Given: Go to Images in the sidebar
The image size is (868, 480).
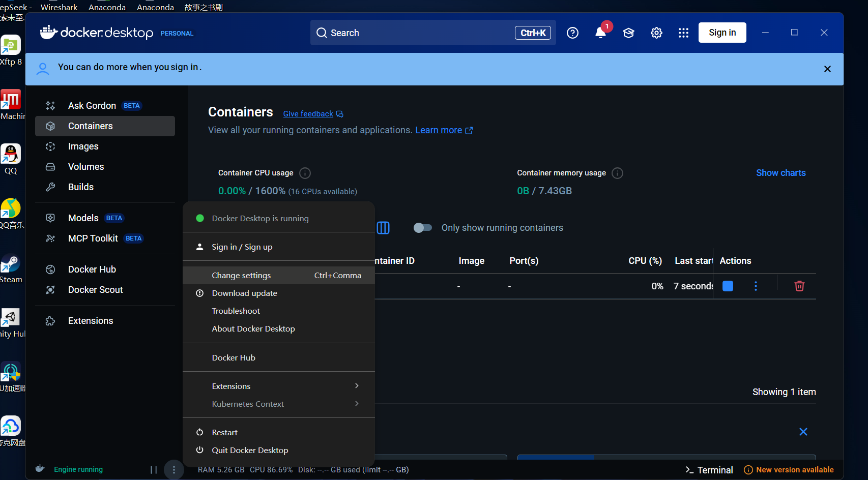Looking at the screenshot, I should pyautogui.click(x=105, y=146).
